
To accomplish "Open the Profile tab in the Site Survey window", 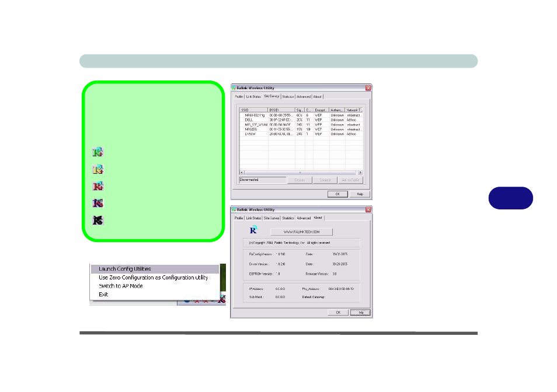I will tap(239, 96).
